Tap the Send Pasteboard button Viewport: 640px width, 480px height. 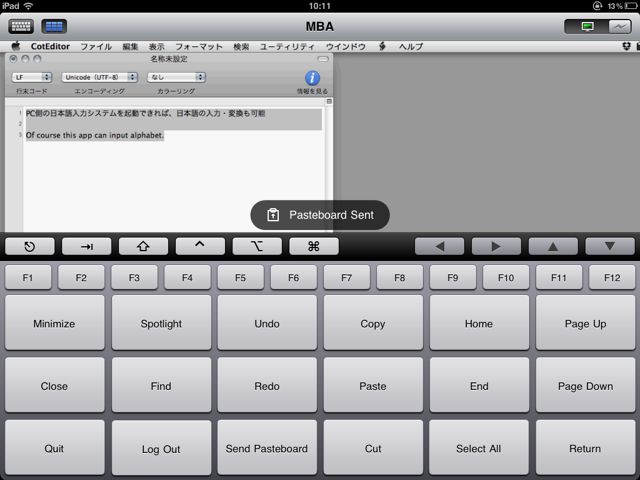coord(267,448)
